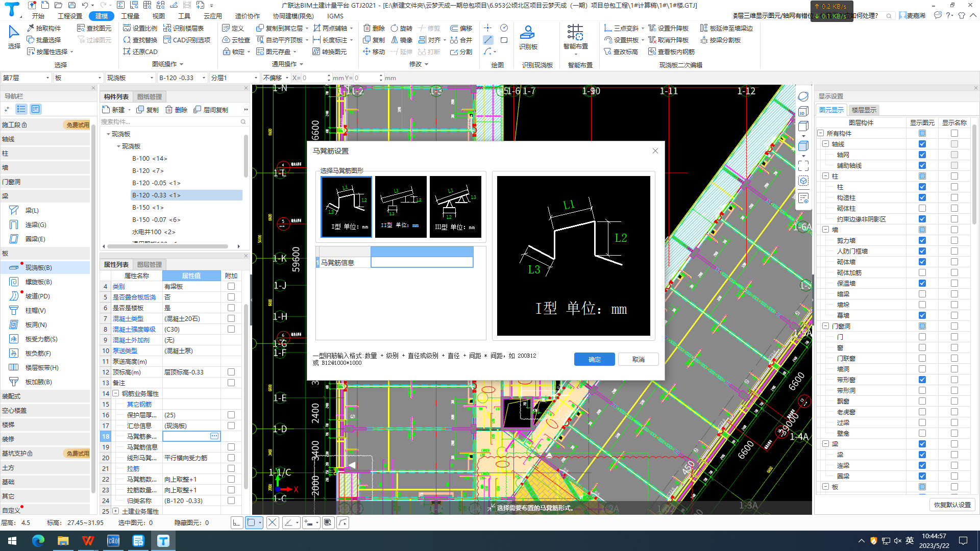Open the 不偏移 offset dropdown
980x551 pixels.
tap(276, 78)
